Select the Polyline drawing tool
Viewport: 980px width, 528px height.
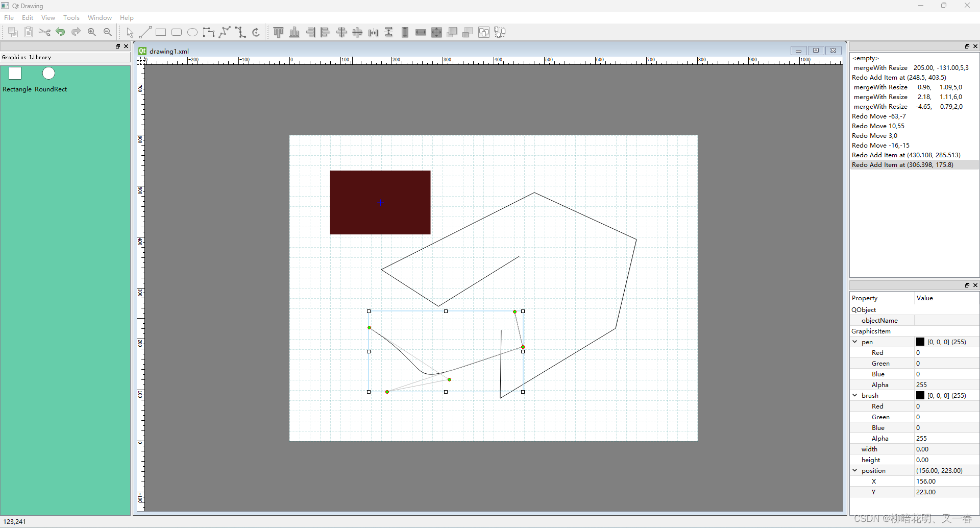coord(224,32)
